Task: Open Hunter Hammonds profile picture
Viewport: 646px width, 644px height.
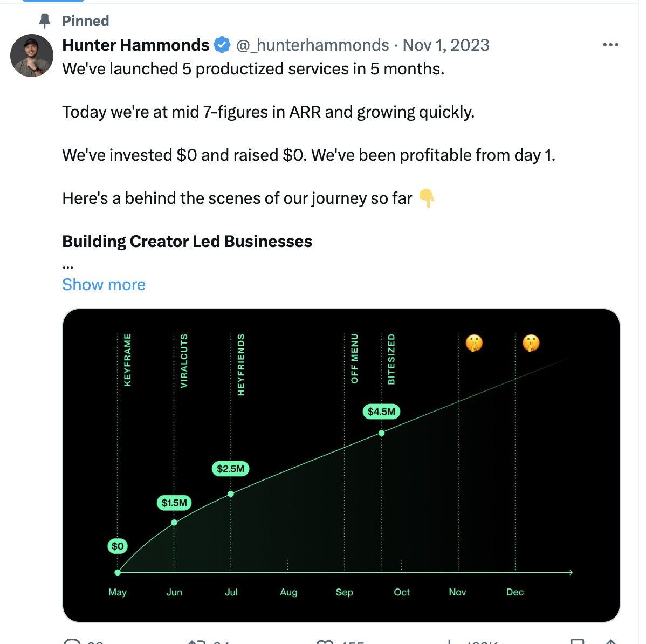Action: tap(32, 56)
